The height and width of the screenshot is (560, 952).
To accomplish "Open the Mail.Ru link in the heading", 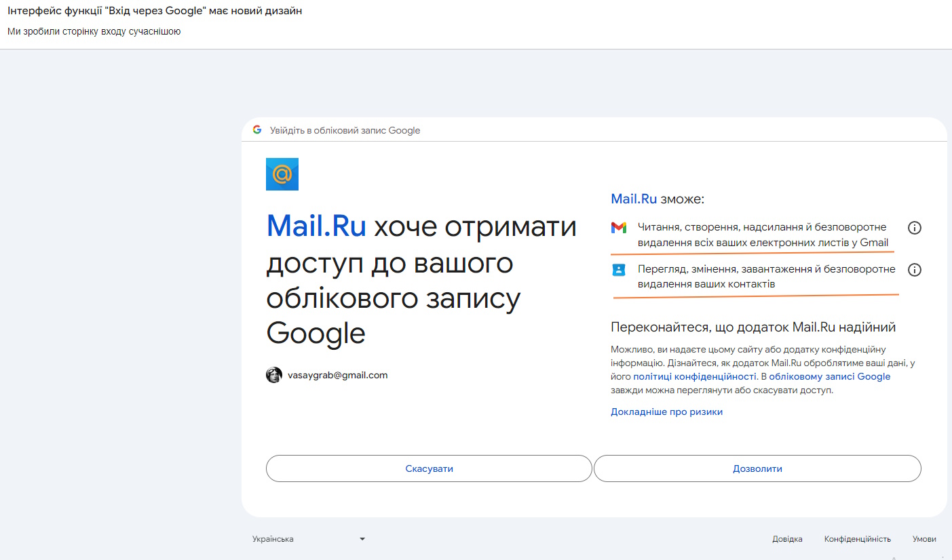I will click(x=316, y=226).
